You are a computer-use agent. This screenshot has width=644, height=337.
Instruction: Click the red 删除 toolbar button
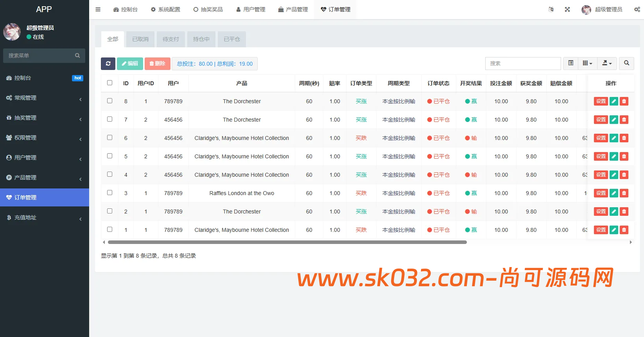coord(158,63)
